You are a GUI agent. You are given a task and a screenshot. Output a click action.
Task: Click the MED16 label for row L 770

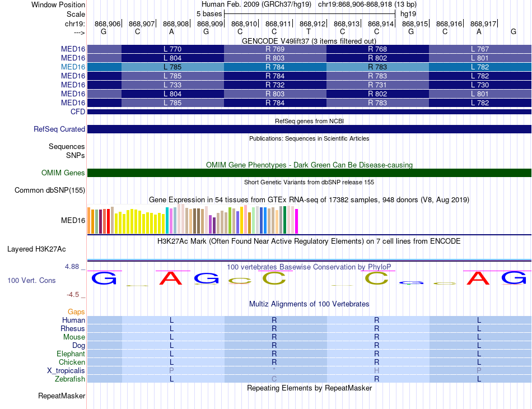73,49
